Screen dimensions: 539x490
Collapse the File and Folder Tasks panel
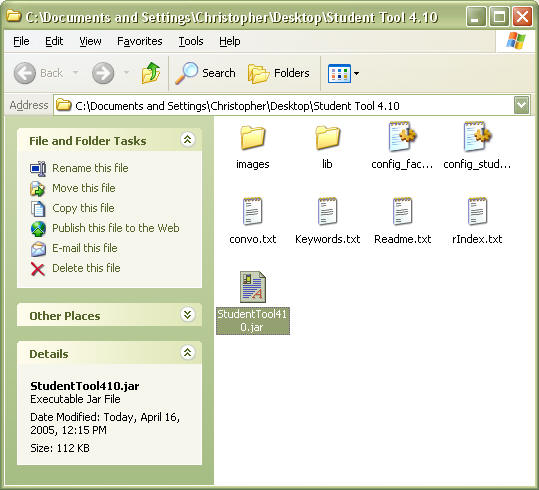pyautogui.click(x=187, y=140)
